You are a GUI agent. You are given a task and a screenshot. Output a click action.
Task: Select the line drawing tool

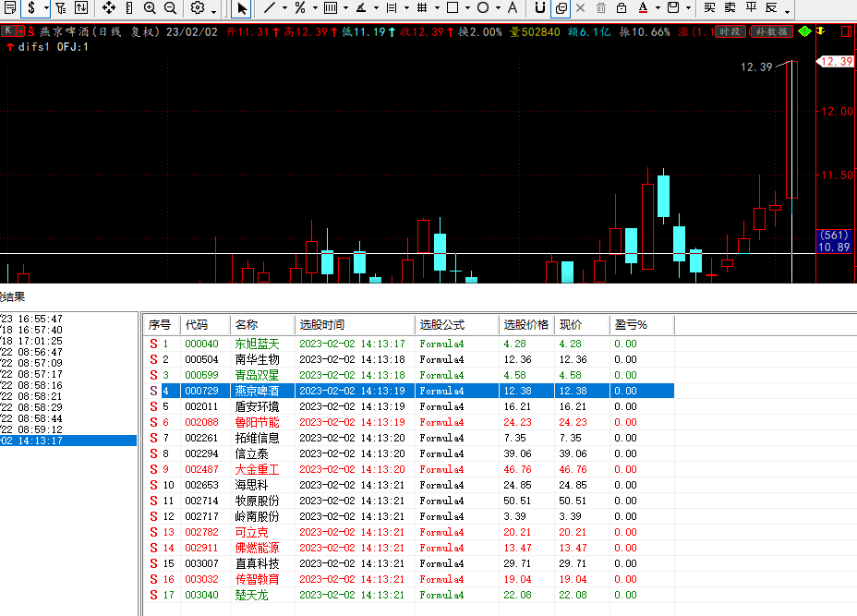click(270, 7)
